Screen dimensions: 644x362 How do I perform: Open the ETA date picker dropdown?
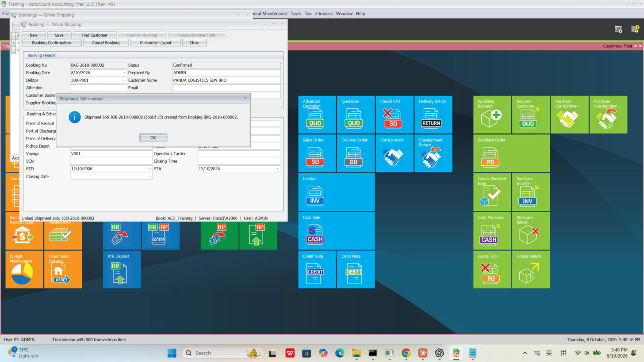tap(278, 169)
